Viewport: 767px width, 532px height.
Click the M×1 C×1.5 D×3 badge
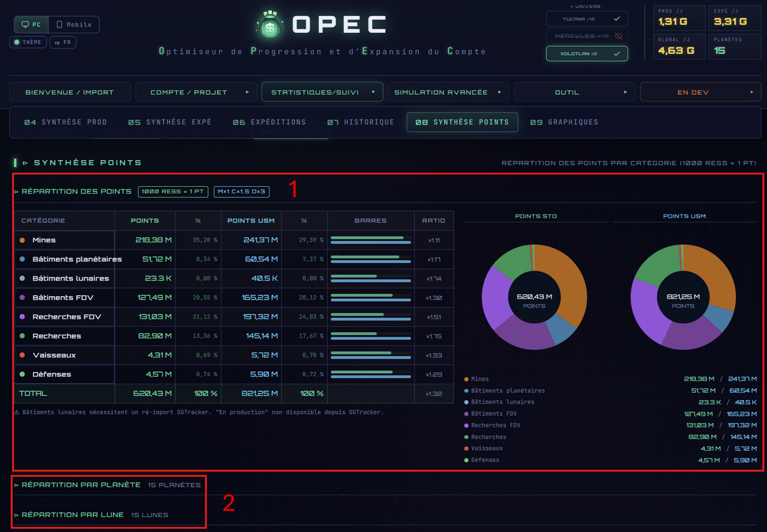[241, 192]
